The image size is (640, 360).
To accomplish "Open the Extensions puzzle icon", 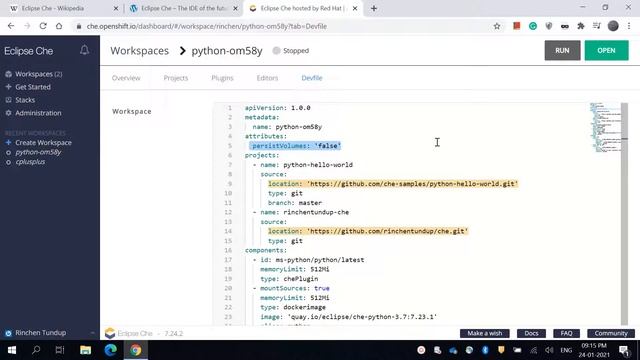I will [581, 26].
